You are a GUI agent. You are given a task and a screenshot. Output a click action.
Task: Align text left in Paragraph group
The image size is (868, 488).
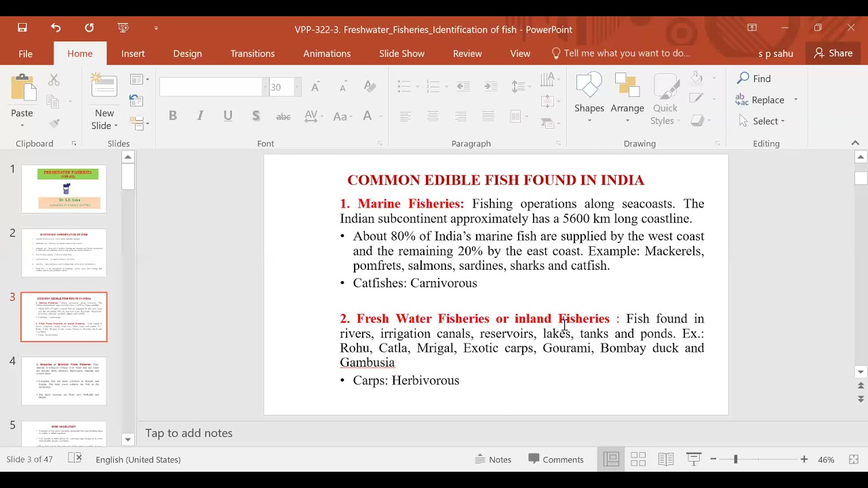point(405,117)
